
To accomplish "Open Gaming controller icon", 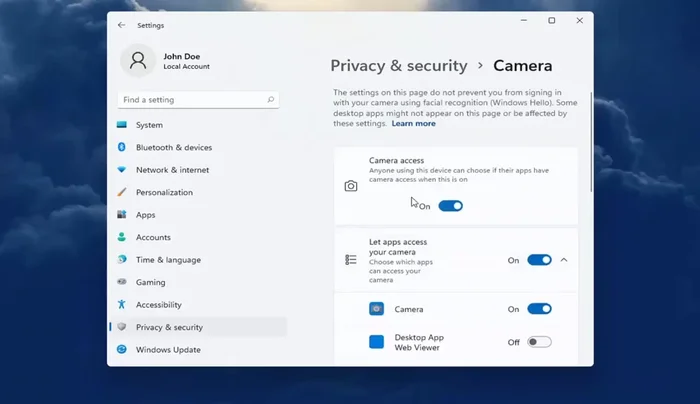I will [x=122, y=282].
